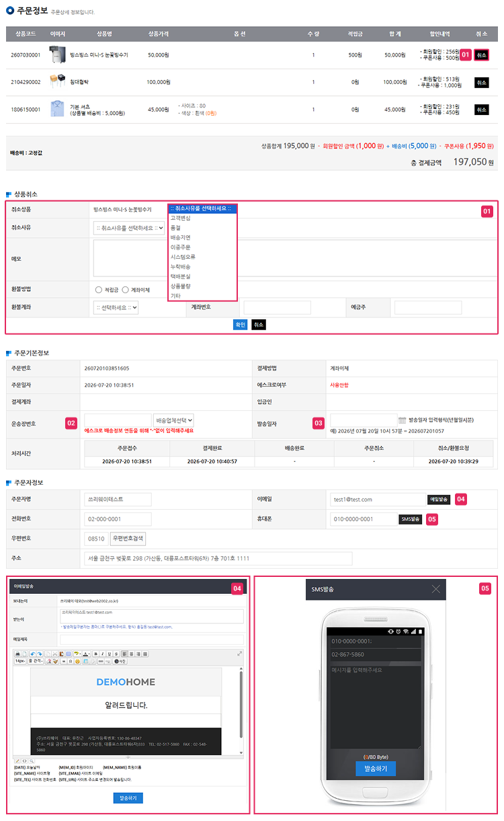The image size is (504, 821).
Task: Choose 기타 from cancel reason list
Action: (202, 296)
